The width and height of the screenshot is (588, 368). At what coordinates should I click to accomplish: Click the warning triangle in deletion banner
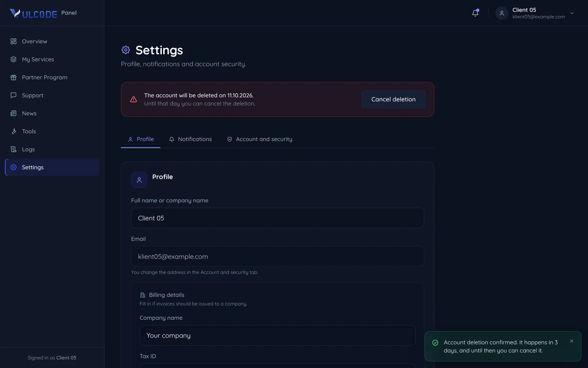pos(133,99)
